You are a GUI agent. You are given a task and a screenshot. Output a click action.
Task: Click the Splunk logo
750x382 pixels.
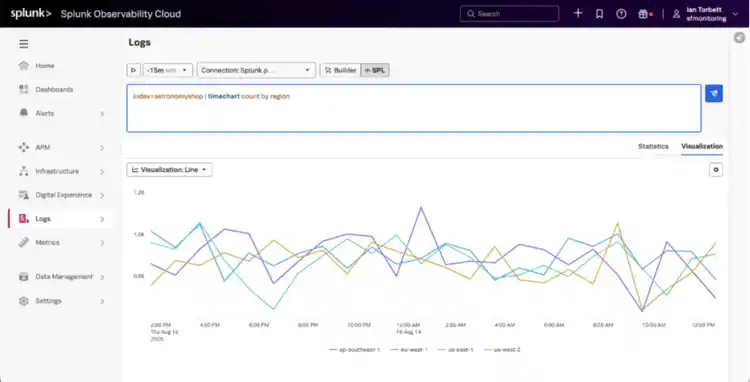(31, 14)
